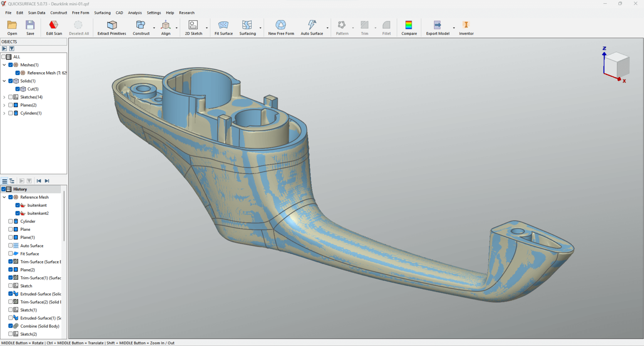644x346 pixels.
Task: Click the rainbow Compare icon
Action: click(x=409, y=27)
